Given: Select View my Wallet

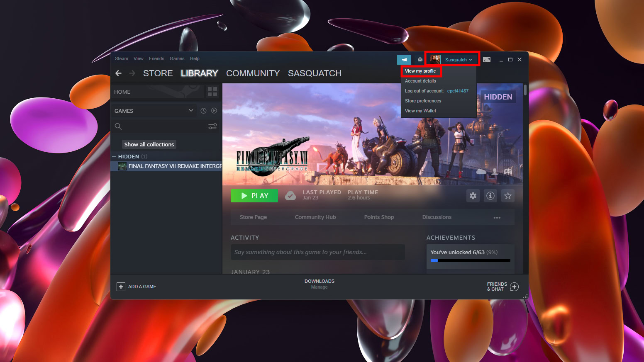Looking at the screenshot, I should point(421,111).
